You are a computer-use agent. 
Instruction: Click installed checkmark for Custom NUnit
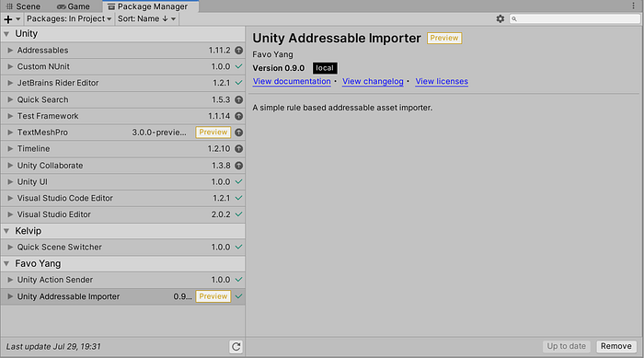tap(238, 66)
